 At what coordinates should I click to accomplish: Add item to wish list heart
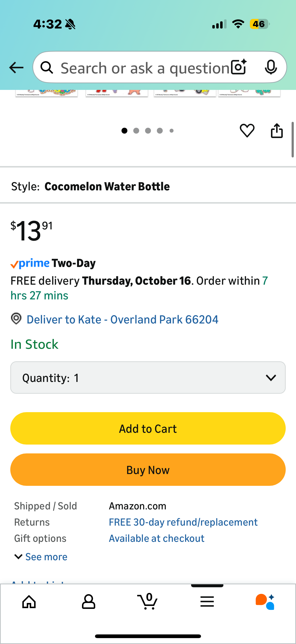[x=247, y=130]
